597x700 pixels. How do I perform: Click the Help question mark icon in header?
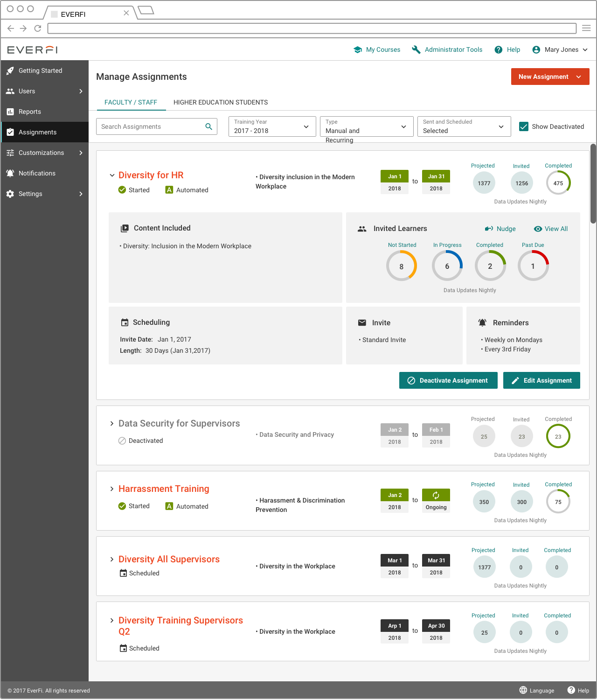[499, 49]
